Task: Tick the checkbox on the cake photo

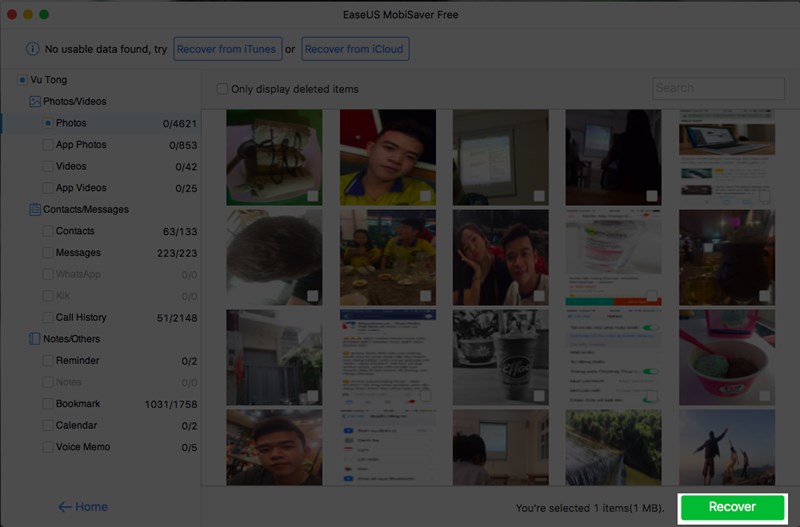Action: tap(313, 196)
